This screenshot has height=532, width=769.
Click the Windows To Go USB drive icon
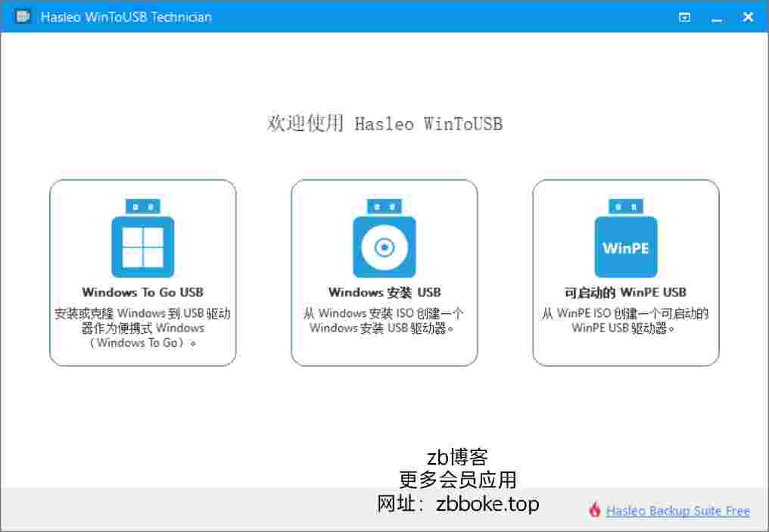click(143, 238)
